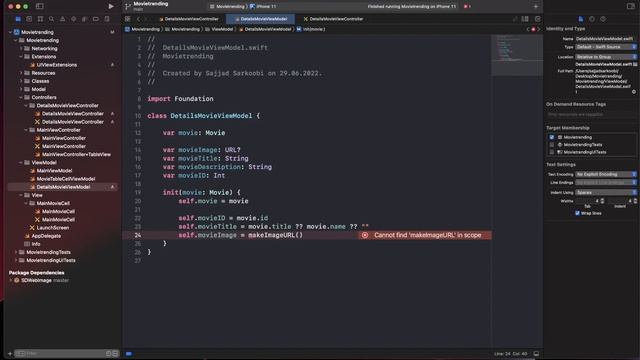Viewport: 640px width, 360px height.
Task: Open the Find navigator magnifier icon
Action: pyautogui.click(x=51, y=19)
